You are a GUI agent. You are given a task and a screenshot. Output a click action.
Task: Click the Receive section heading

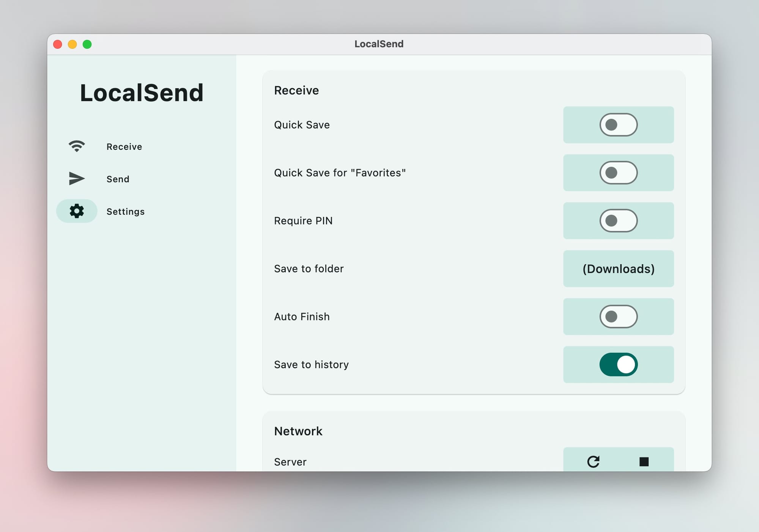tap(296, 91)
